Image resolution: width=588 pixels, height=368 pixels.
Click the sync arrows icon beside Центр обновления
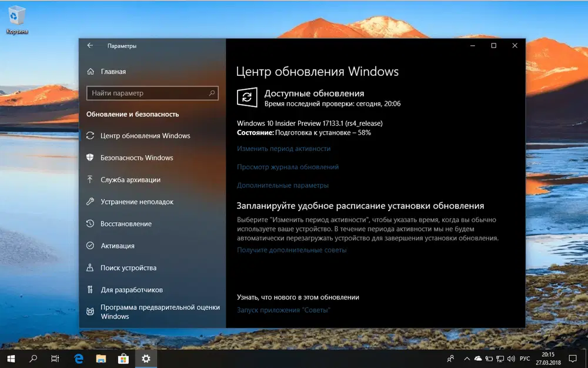tap(90, 136)
